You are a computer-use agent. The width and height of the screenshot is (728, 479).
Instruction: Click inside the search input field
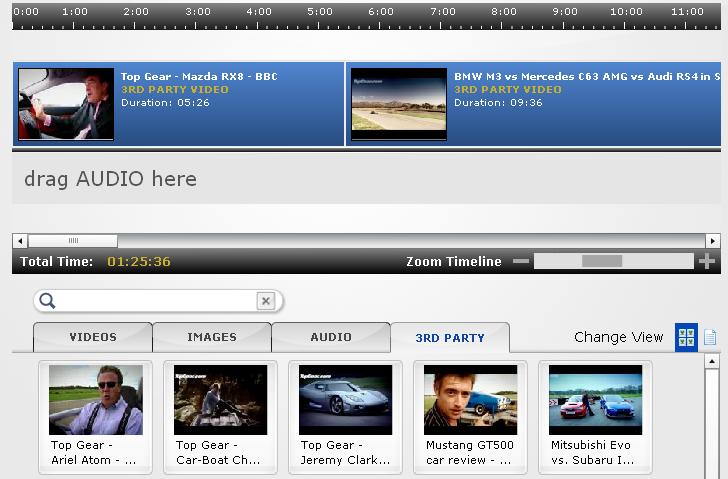[x=156, y=301]
